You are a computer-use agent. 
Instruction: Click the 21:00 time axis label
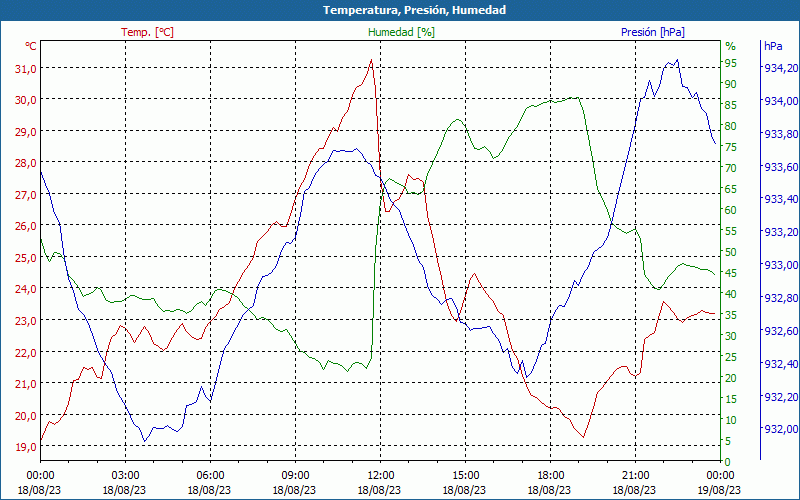coord(635,474)
